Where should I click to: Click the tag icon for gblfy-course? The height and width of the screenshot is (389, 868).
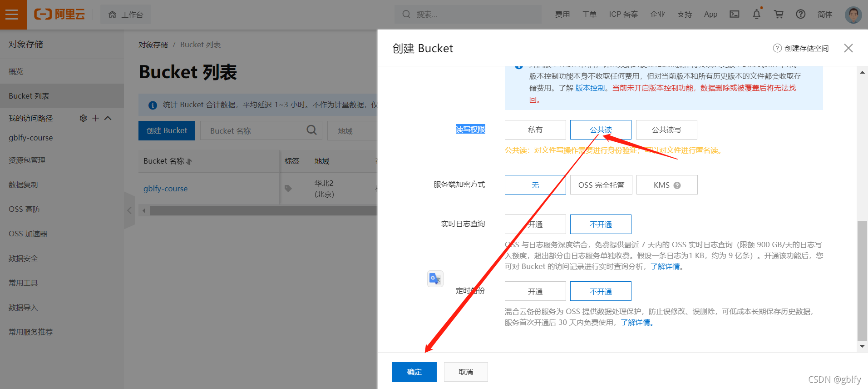click(x=288, y=189)
